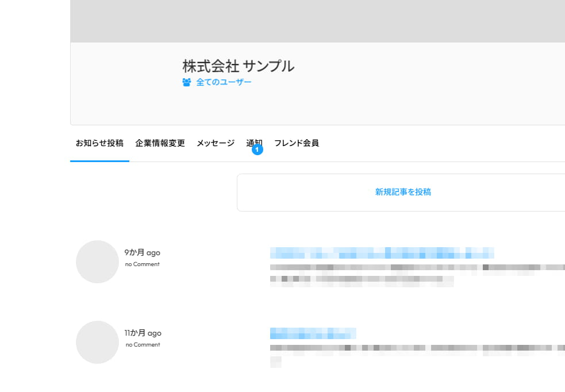Open the メッセージ tab

coord(215,143)
